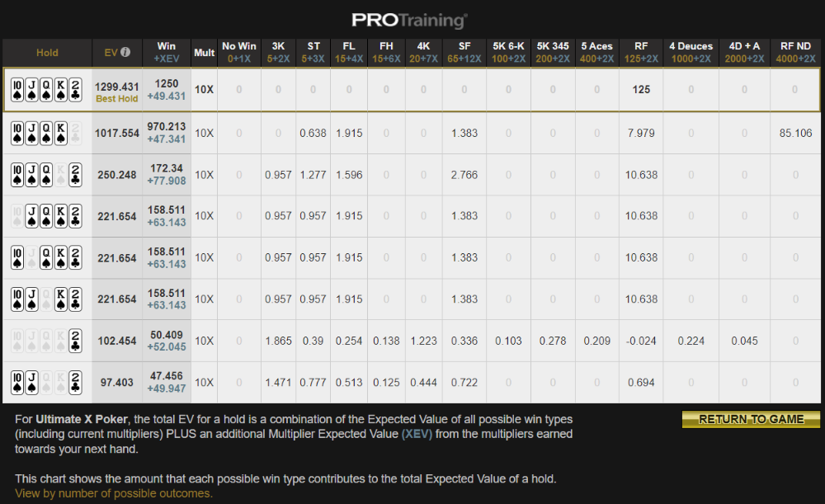Open View by number of possible outcomes
The height and width of the screenshot is (504, 825).
click(x=113, y=493)
